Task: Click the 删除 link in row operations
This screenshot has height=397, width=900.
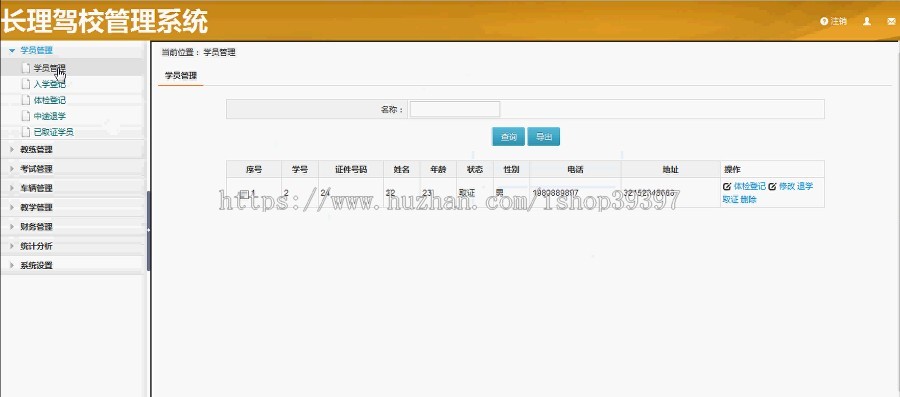Action: [748, 200]
